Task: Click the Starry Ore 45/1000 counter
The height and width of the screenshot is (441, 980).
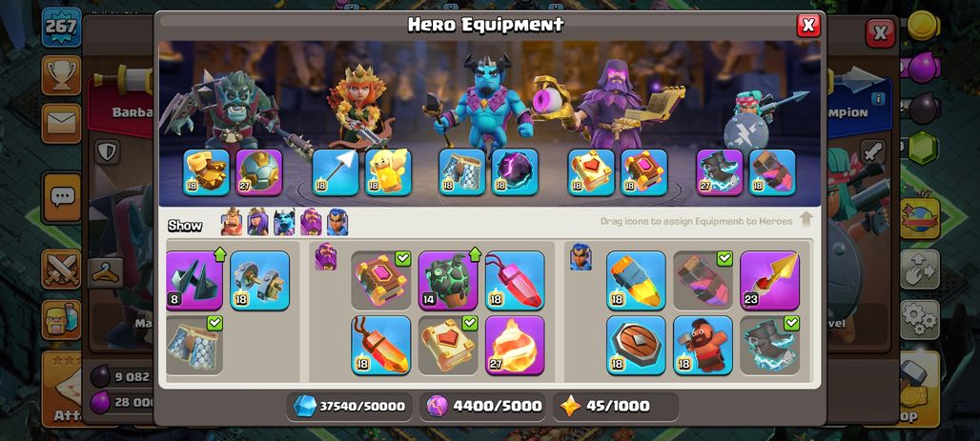Action: 616,406
